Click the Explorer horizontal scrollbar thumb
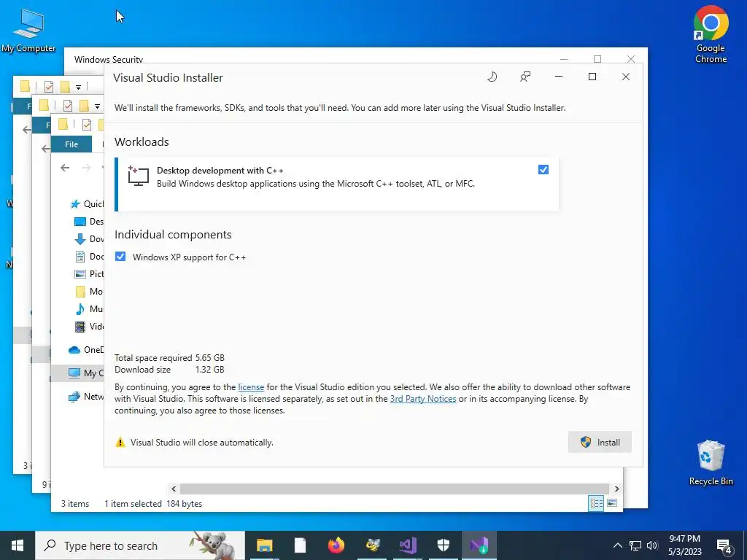The height and width of the screenshot is (560, 747). [395, 489]
